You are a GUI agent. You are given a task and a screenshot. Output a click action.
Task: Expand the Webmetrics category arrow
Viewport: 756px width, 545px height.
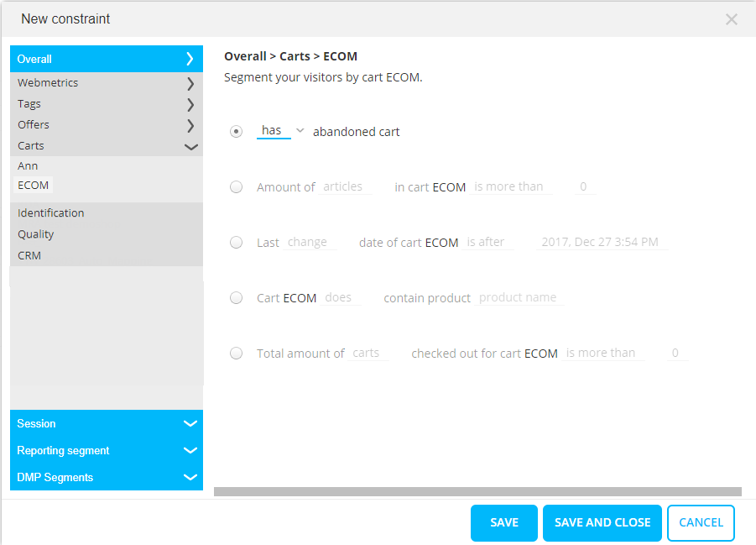[x=190, y=83]
